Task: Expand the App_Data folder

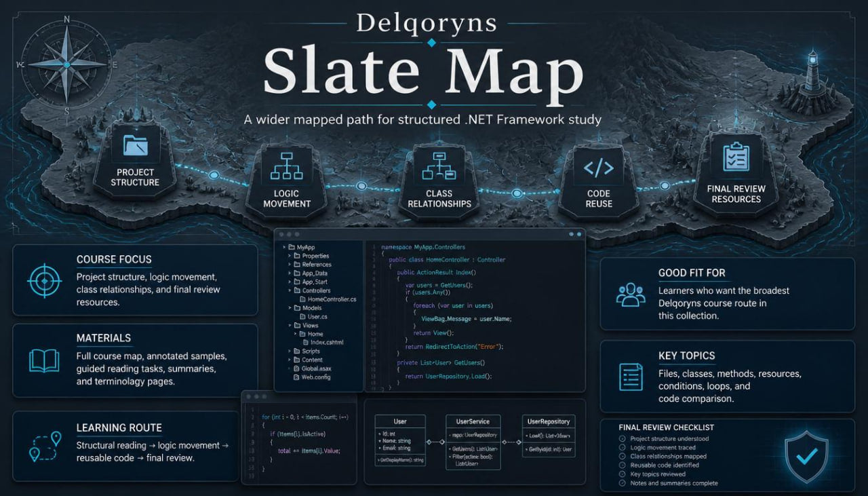Action: coord(290,273)
